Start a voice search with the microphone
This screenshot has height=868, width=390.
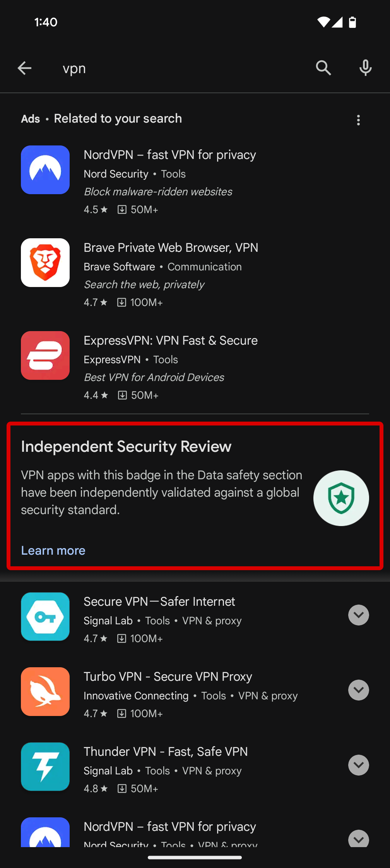tap(365, 68)
